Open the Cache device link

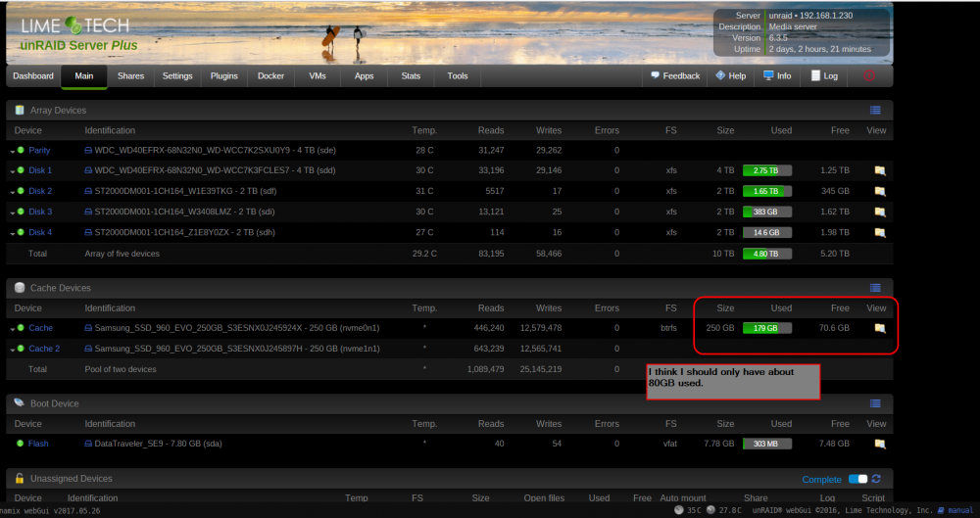(x=40, y=327)
